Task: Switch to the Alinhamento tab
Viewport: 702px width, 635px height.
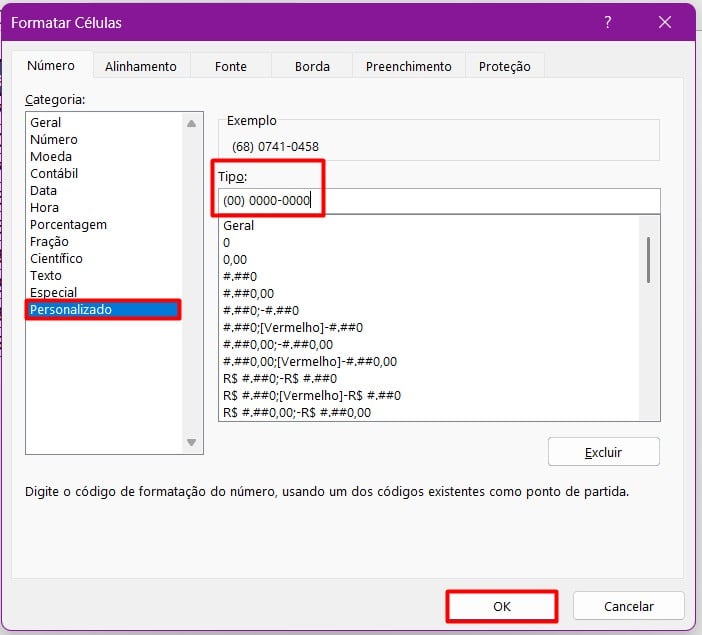Action: 141,66
